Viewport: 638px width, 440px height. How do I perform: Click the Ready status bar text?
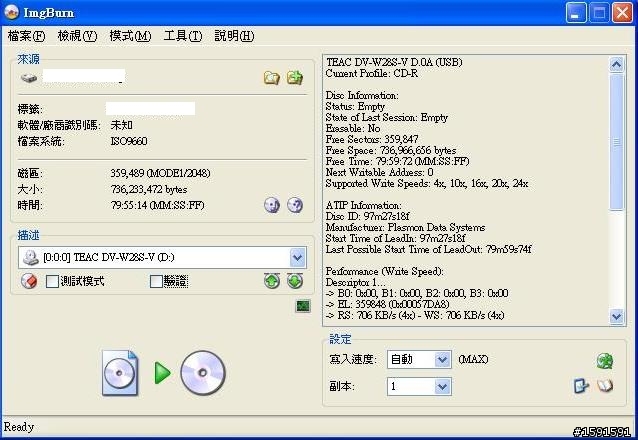[x=19, y=427]
